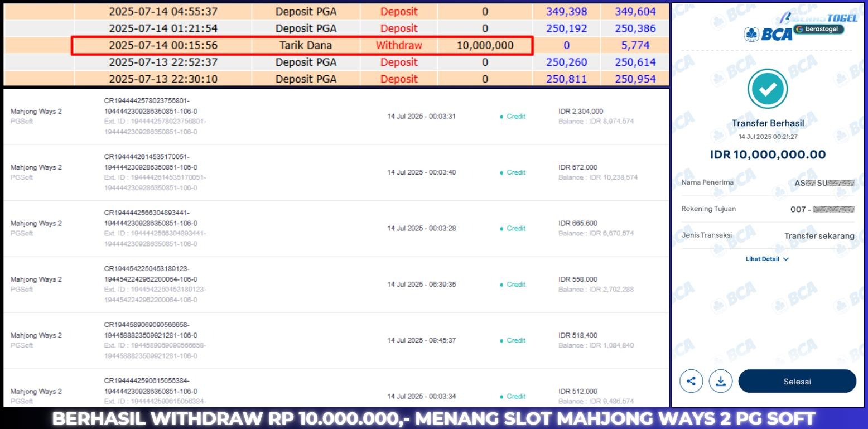Click the IDR 665,600 credit amount

[x=578, y=223]
